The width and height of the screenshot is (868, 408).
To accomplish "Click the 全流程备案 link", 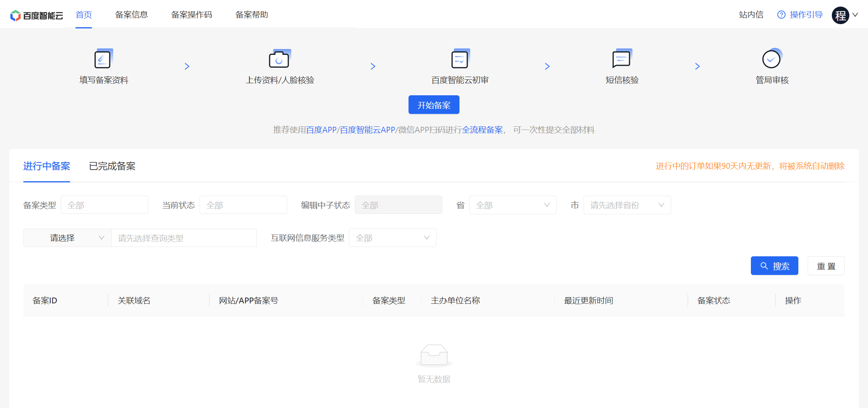I will [482, 130].
